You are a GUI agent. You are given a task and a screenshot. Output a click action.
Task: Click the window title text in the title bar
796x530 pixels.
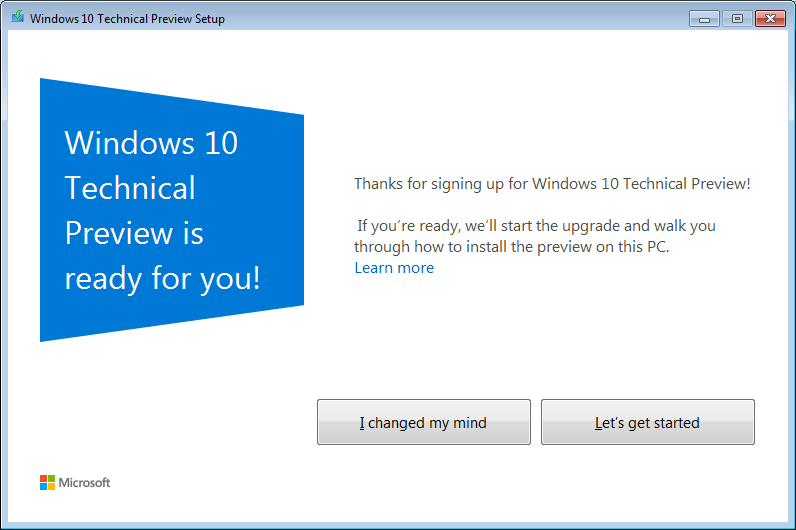pos(127,19)
